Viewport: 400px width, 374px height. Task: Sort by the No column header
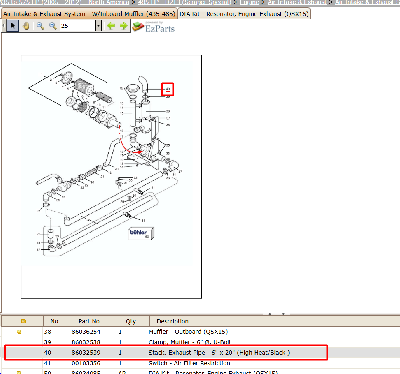54,321
